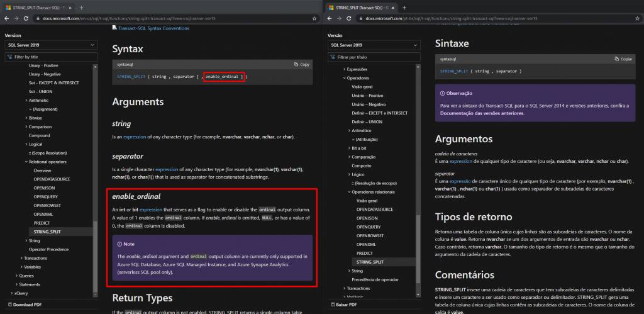Select OPENDATASOURCE in English tree
644x314 pixels.
pos(52,179)
